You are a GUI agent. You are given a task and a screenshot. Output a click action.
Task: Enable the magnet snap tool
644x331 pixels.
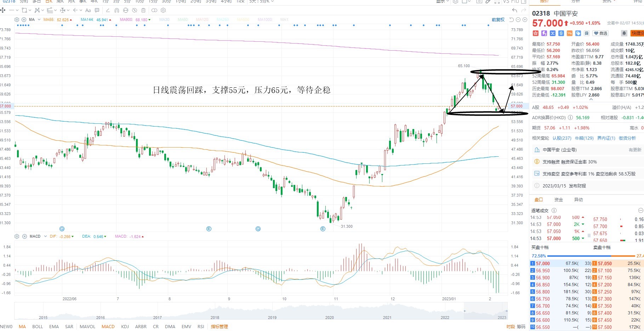tap(117, 10)
